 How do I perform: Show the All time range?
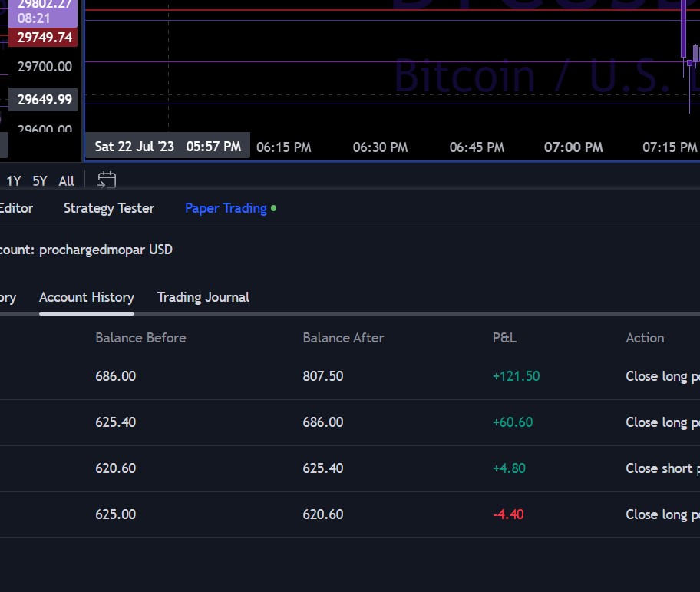coord(67,181)
